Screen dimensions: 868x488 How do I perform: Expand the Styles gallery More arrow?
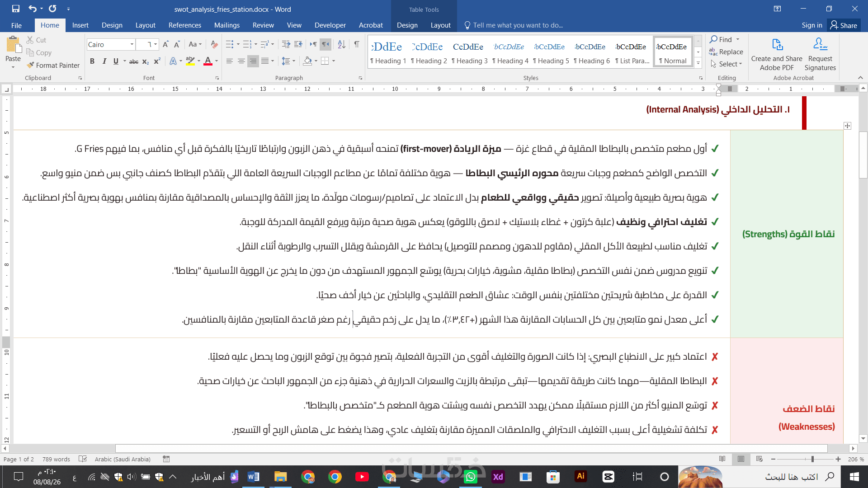(698, 63)
